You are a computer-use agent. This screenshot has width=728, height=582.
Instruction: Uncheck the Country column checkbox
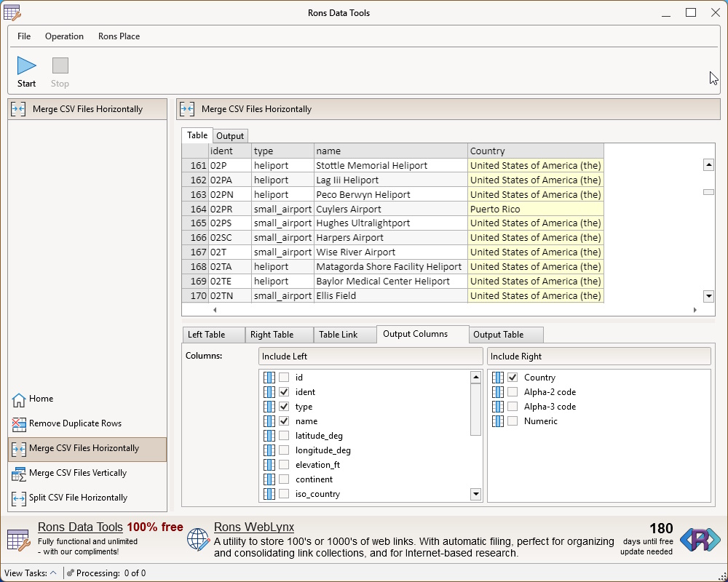[513, 378]
